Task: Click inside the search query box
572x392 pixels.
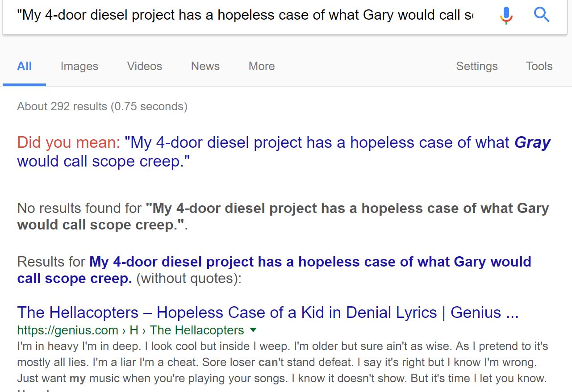Action: pos(245,16)
